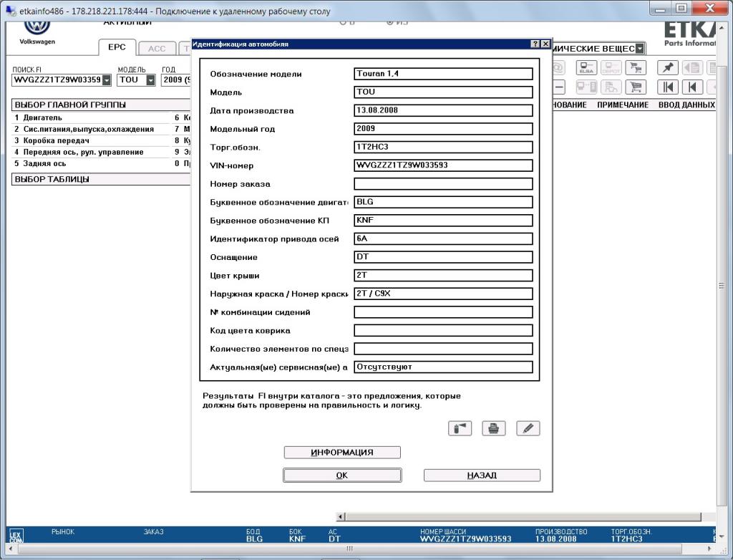Click the empty Номер заказа field
The height and width of the screenshot is (560, 733).
point(443,183)
